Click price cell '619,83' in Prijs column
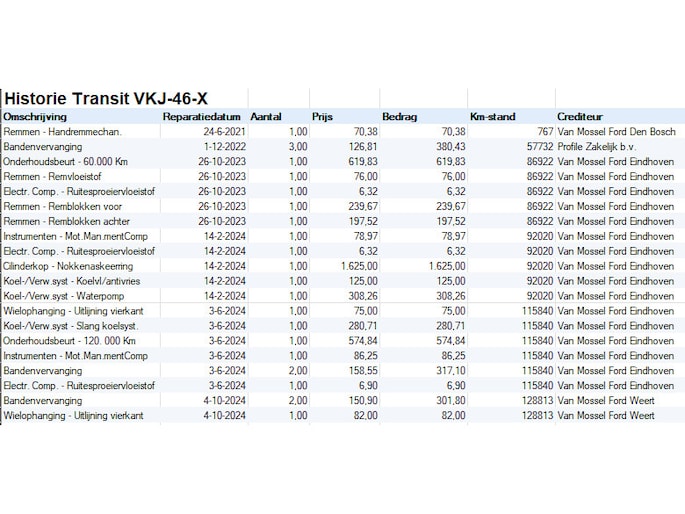This screenshot has width=685, height=514. coord(363,162)
